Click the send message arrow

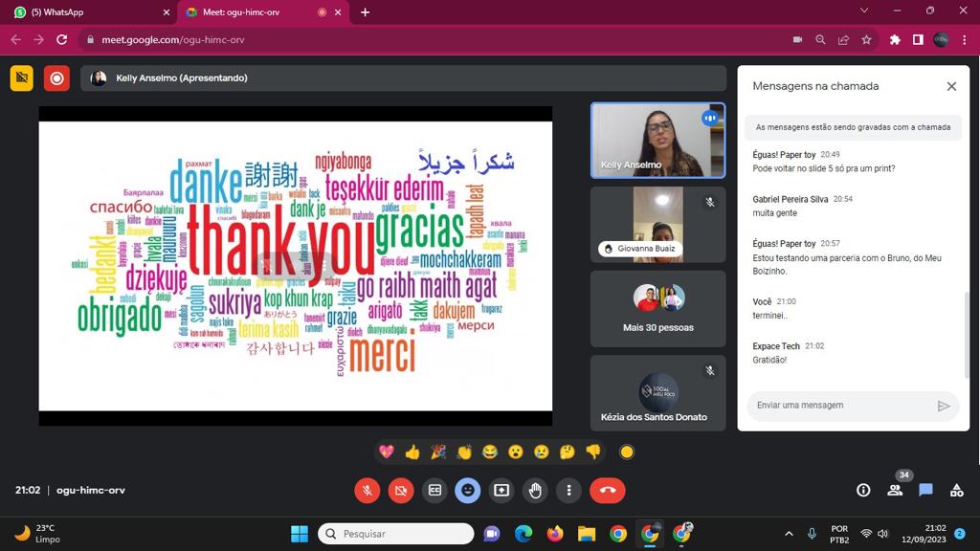[x=944, y=406]
